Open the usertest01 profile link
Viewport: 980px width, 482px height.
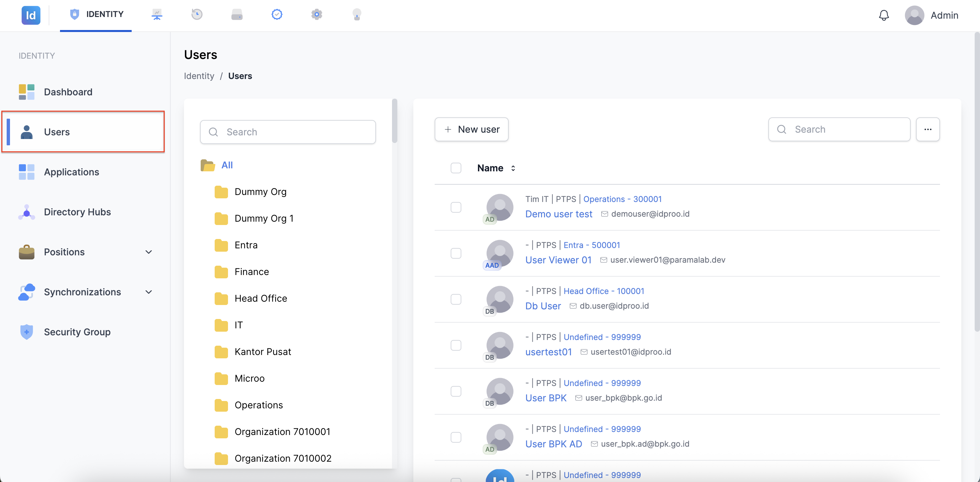[x=548, y=352]
